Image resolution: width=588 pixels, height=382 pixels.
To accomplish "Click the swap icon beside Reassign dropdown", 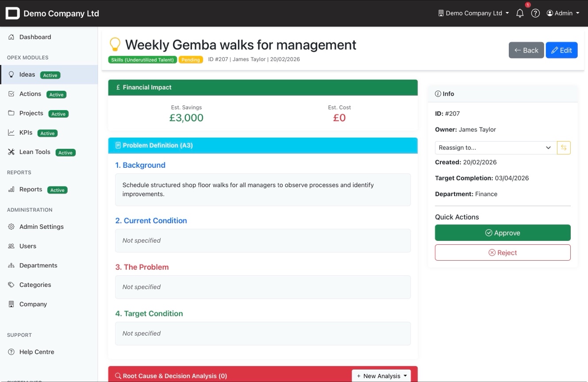I will tap(564, 148).
